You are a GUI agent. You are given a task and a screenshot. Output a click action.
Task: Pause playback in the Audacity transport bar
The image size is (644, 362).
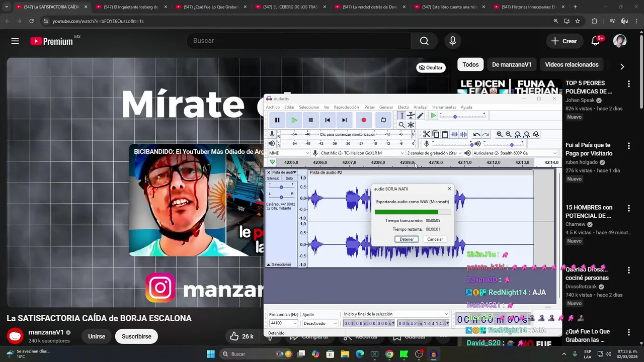pyautogui.click(x=277, y=120)
